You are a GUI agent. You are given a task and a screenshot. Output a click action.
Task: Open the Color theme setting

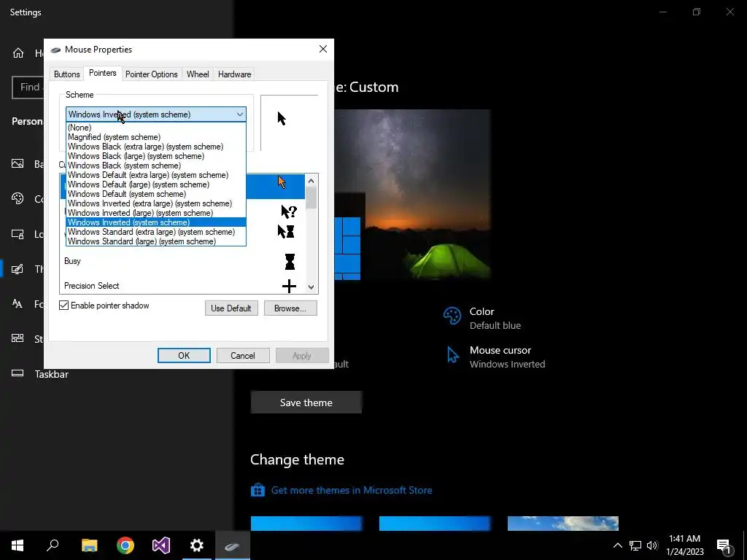495,318
